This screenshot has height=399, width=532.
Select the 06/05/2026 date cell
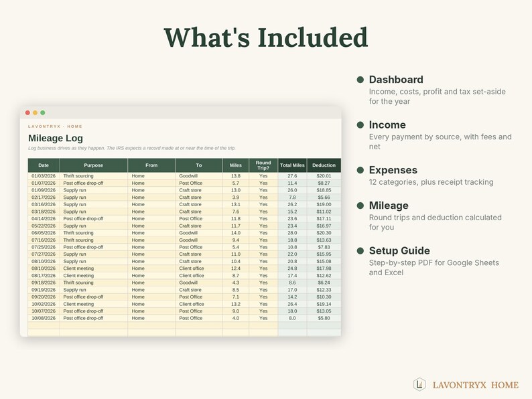(44, 233)
